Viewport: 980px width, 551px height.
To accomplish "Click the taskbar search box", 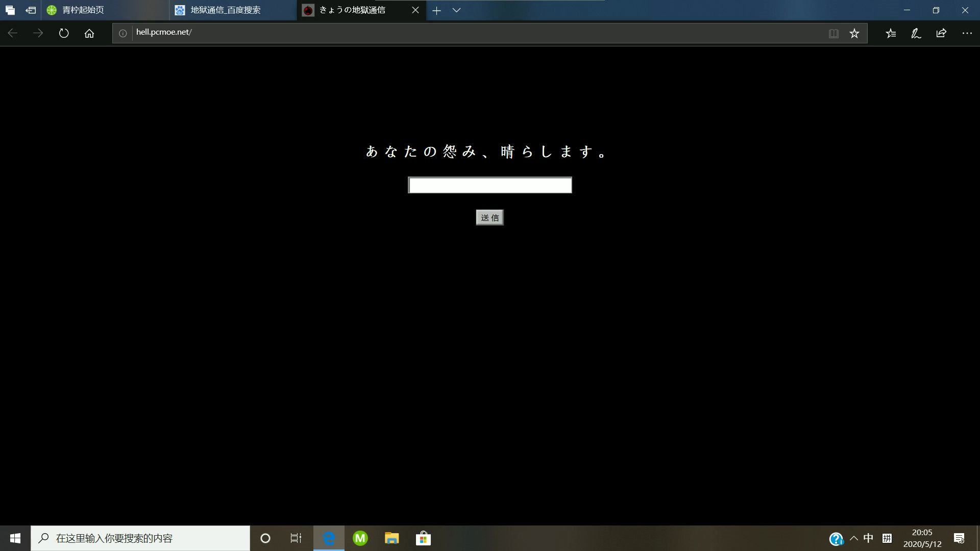I will (140, 538).
